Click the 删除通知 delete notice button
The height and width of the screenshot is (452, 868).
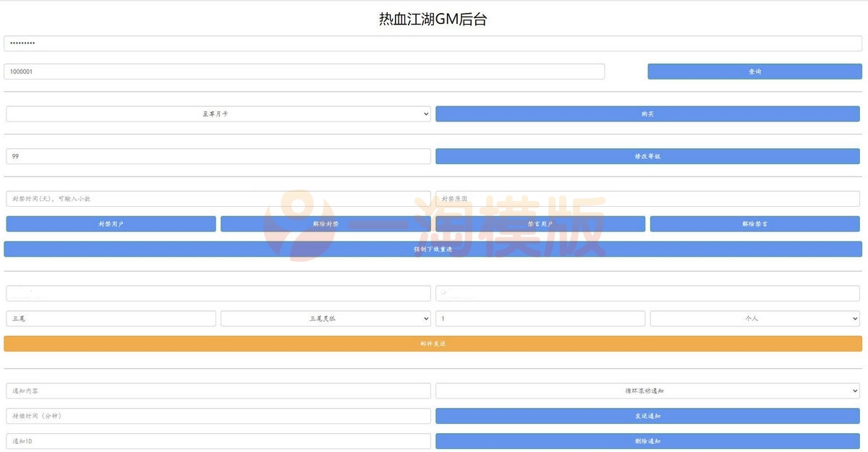[x=647, y=440]
